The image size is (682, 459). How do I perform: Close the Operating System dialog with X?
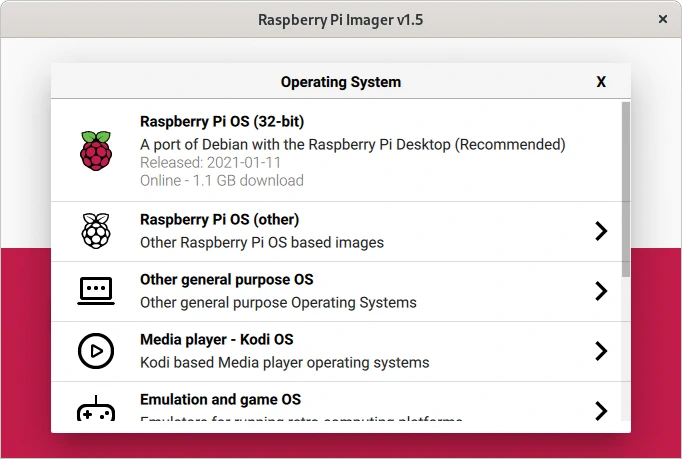pos(601,82)
